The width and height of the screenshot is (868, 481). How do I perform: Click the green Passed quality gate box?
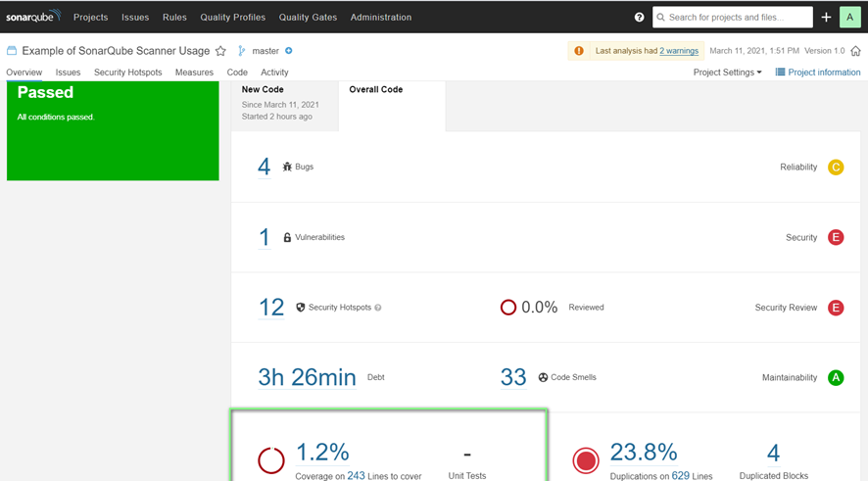(113, 130)
